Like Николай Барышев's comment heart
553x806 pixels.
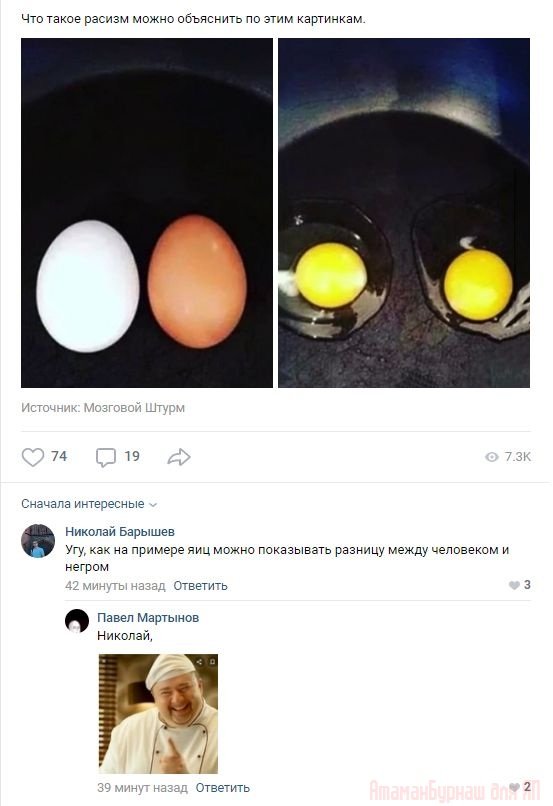click(514, 585)
